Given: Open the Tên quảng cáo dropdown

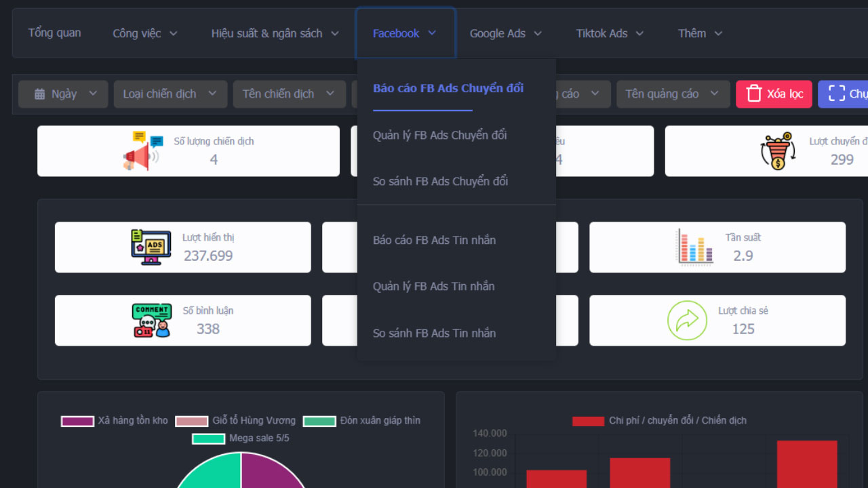Looking at the screenshot, I should tap(673, 94).
